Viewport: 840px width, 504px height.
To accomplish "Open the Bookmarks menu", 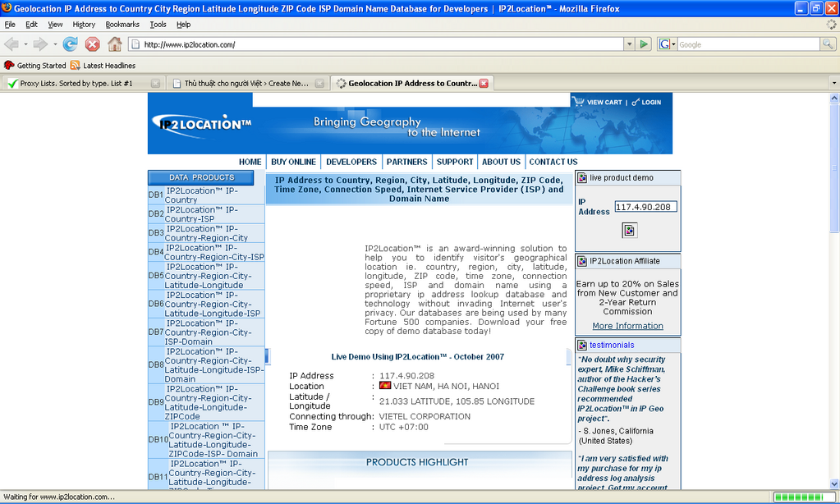I will pos(122,24).
